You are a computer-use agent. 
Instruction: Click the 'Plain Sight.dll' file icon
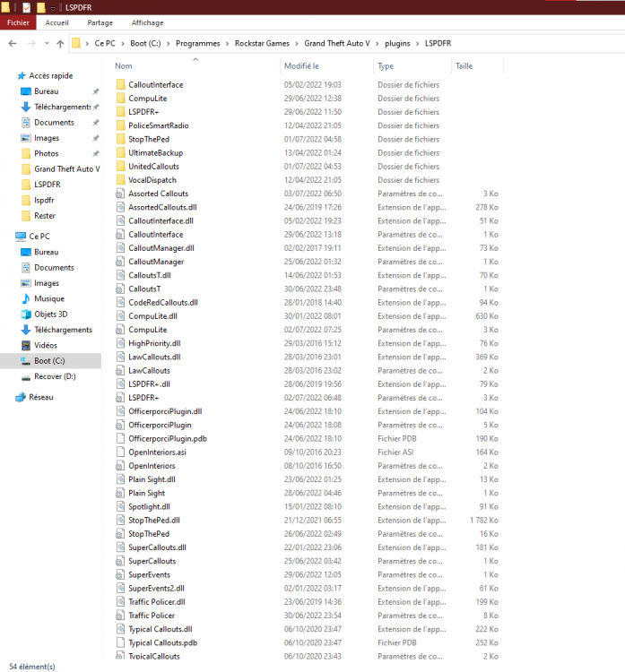[x=120, y=479]
